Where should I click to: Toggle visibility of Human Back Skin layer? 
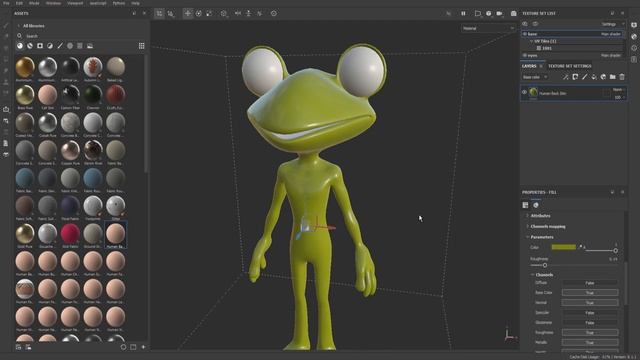click(x=524, y=93)
